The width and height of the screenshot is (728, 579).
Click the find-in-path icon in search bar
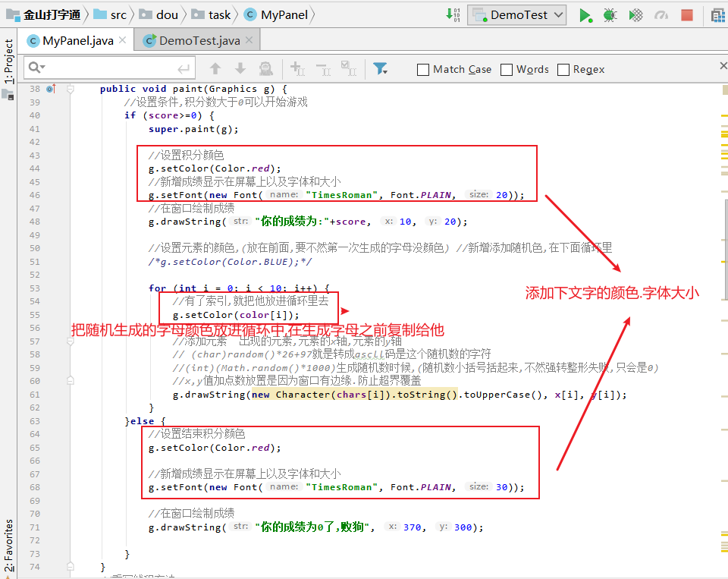[266, 69]
